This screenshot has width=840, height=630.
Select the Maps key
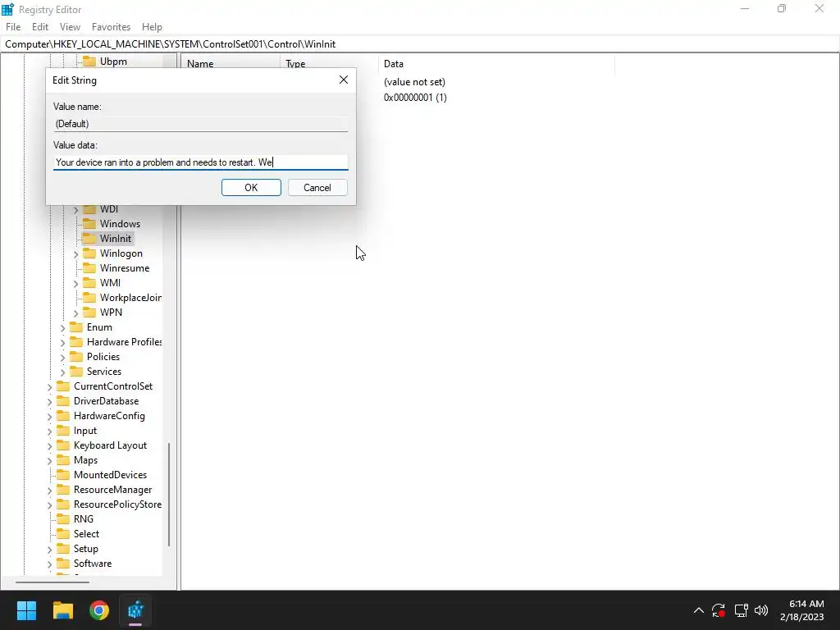(x=85, y=460)
